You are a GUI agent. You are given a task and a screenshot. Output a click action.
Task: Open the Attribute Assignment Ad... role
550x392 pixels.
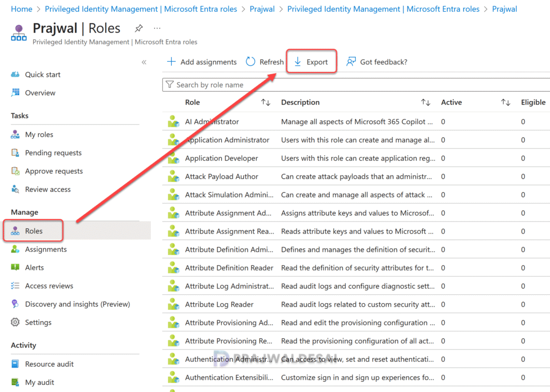[228, 213]
